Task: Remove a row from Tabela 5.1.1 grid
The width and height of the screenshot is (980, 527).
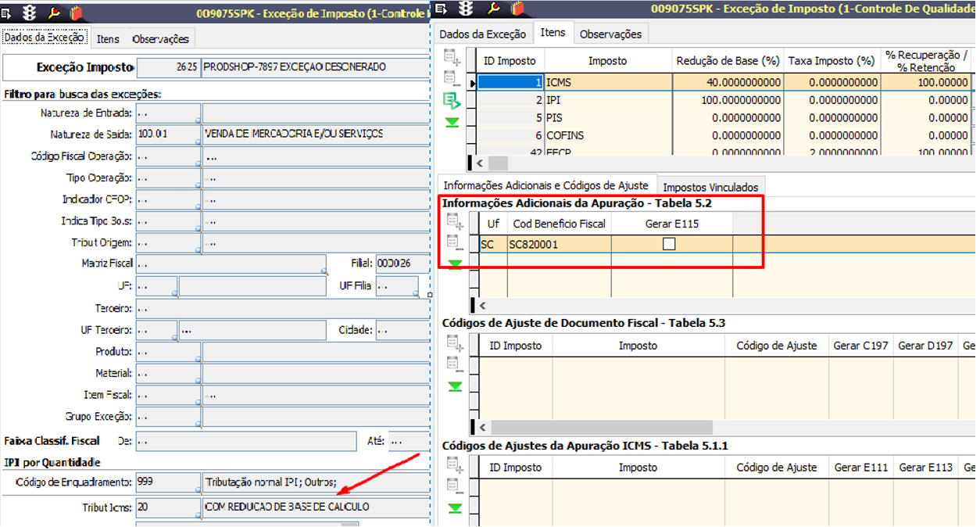Action: 454,486
